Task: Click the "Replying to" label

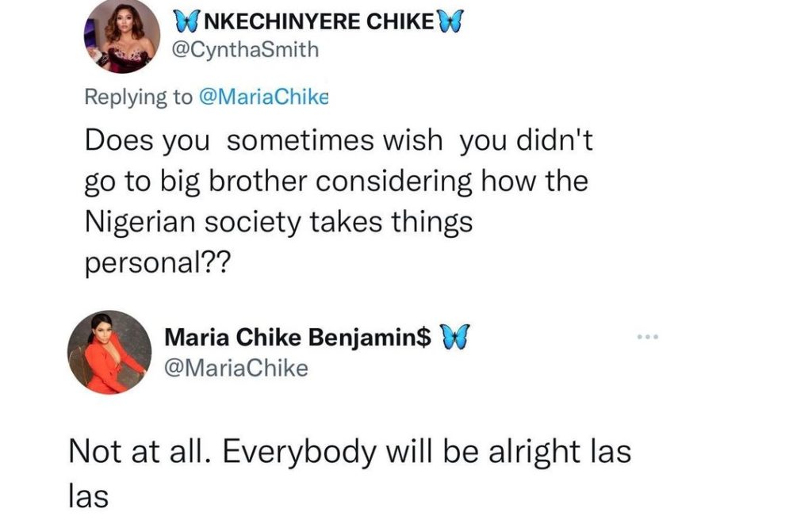Action: coord(138,97)
